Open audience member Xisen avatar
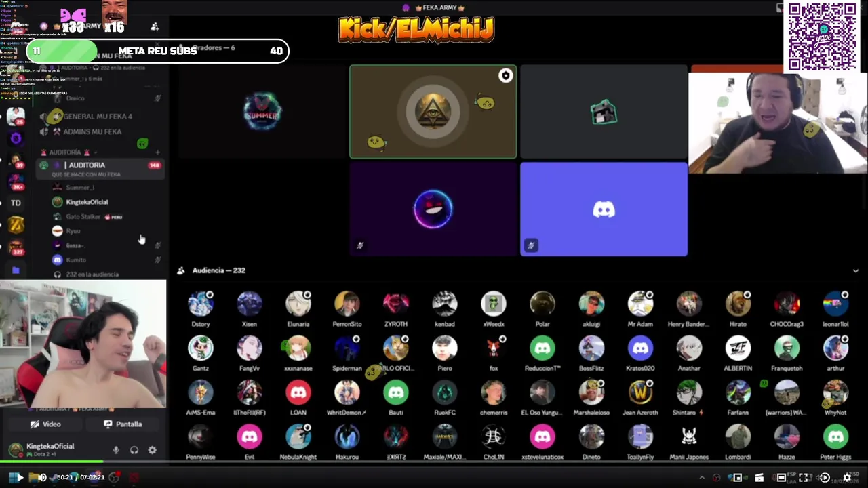 click(x=250, y=304)
